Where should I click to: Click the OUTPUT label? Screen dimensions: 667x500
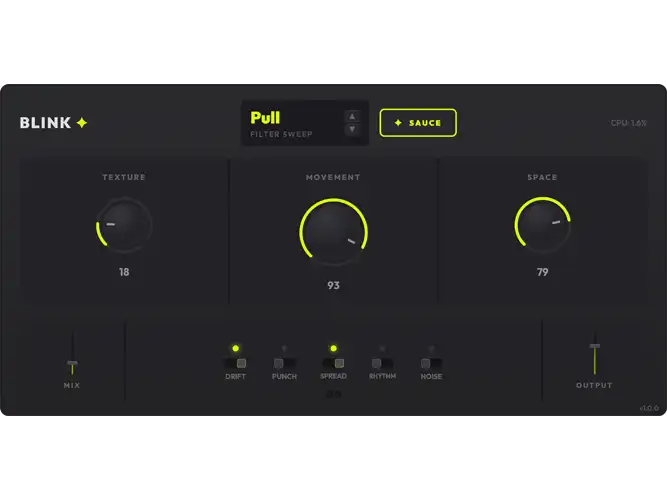point(594,386)
